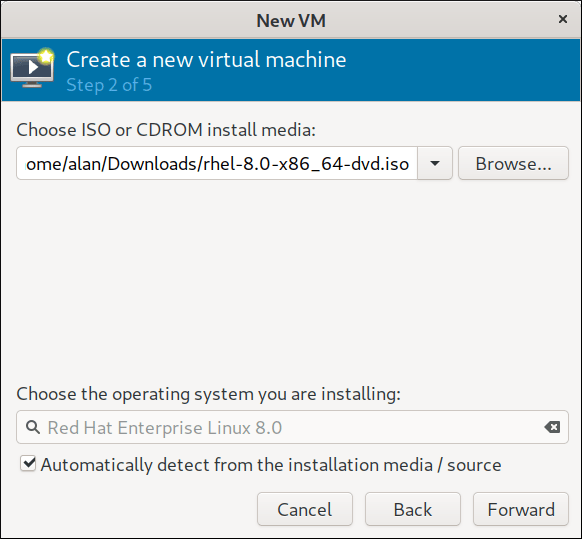The image size is (582, 539).
Task: Click the Browse... button for install media
Action: pos(513,163)
